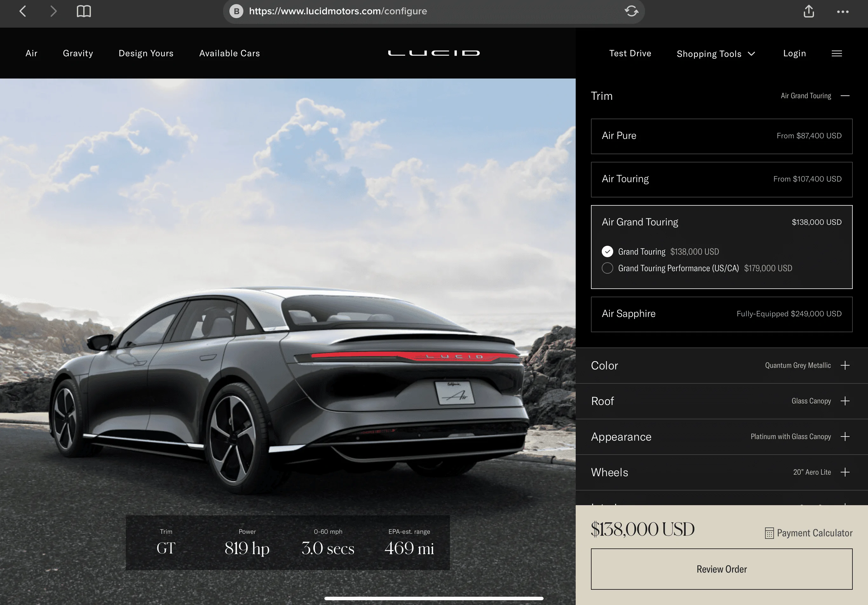Open the bookmarks book icon
This screenshot has height=605, width=868.
(84, 11)
